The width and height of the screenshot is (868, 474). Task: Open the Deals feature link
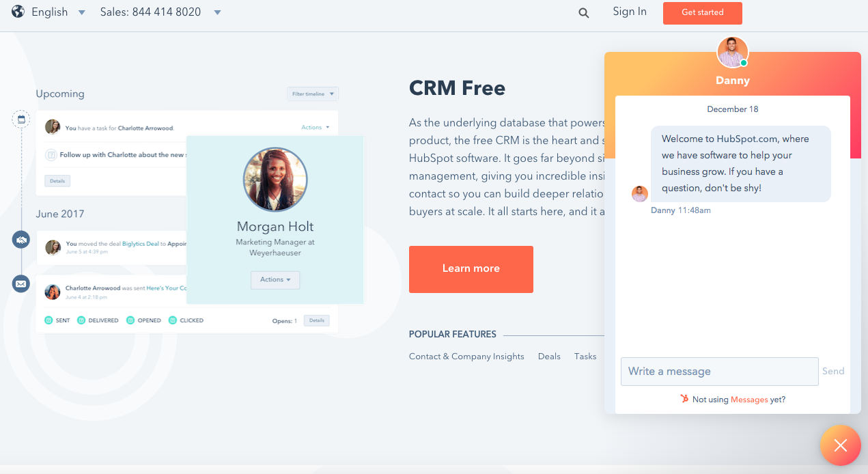coord(549,357)
